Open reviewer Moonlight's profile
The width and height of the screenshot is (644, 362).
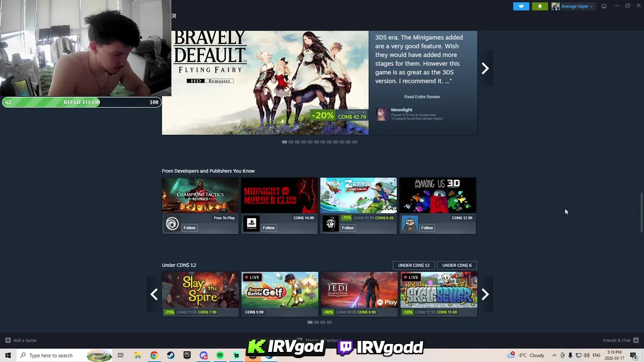[x=401, y=110]
